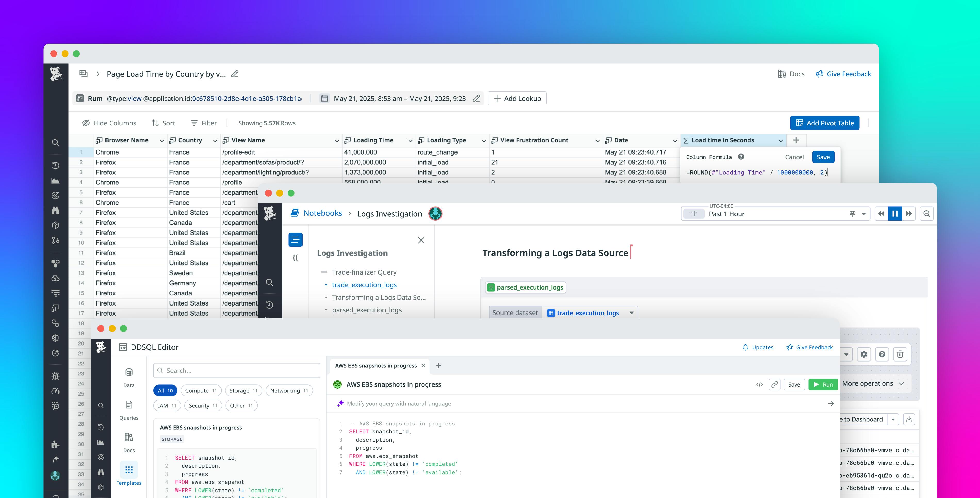This screenshot has width=980, height=498.
Task: Run the AWS EBS snapshot query
Action: point(823,384)
